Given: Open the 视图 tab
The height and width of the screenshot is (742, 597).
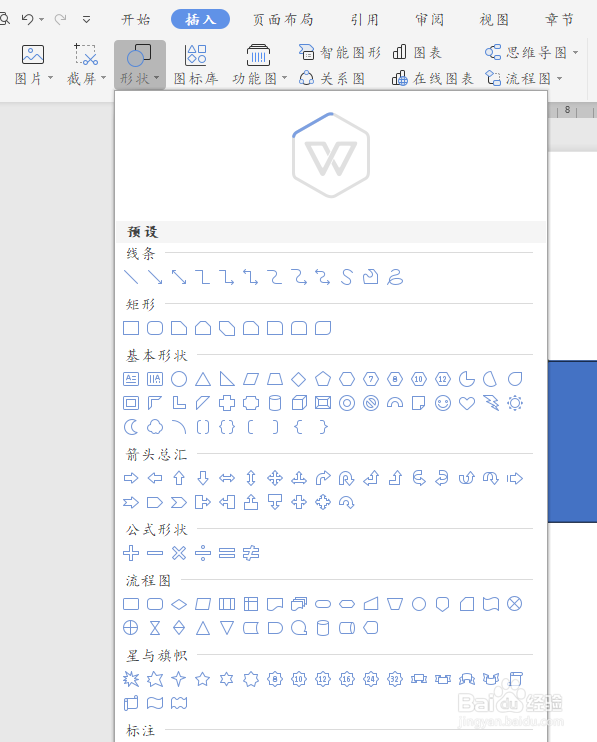Looking at the screenshot, I should [494, 19].
